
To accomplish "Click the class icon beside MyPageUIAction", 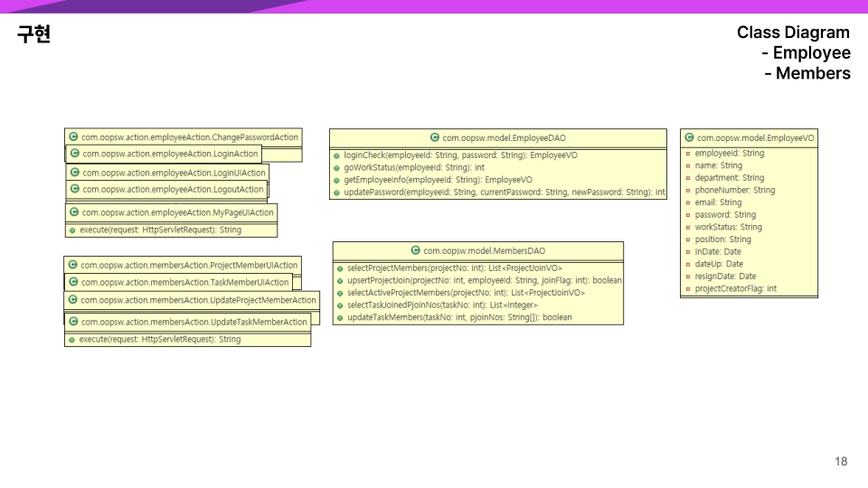I will [x=74, y=211].
